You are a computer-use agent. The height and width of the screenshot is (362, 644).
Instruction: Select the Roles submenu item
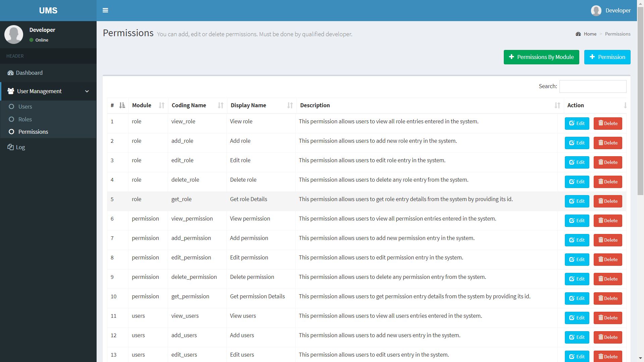click(x=25, y=119)
